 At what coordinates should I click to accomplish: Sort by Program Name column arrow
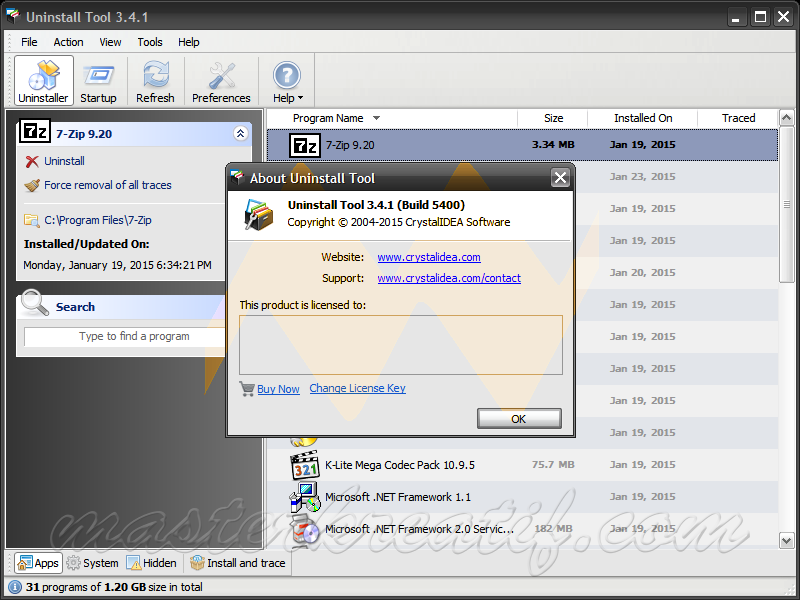tap(377, 118)
